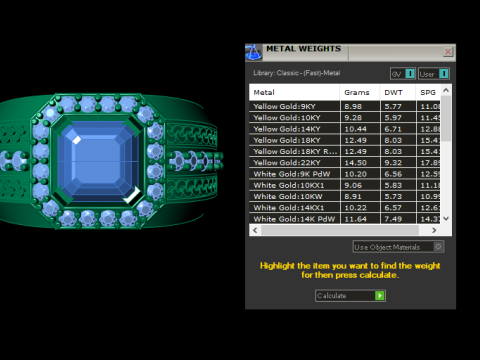This screenshot has width=480, height=360.
Task: Select the White Gold:14K PdW row
Action: point(345,219)
